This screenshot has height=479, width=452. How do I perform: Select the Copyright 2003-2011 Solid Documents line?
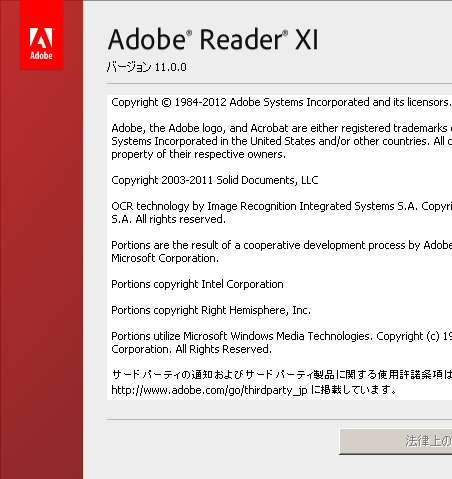click(215, 180)
